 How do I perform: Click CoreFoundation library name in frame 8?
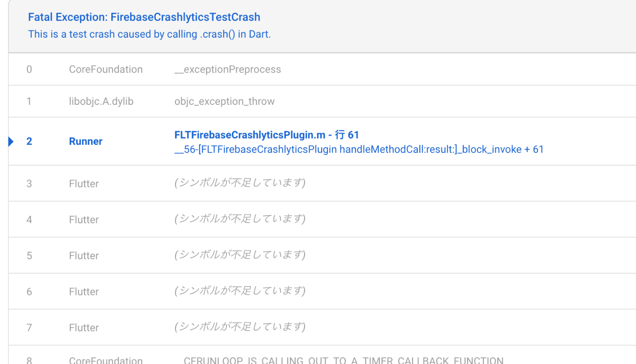coord(106,360)
